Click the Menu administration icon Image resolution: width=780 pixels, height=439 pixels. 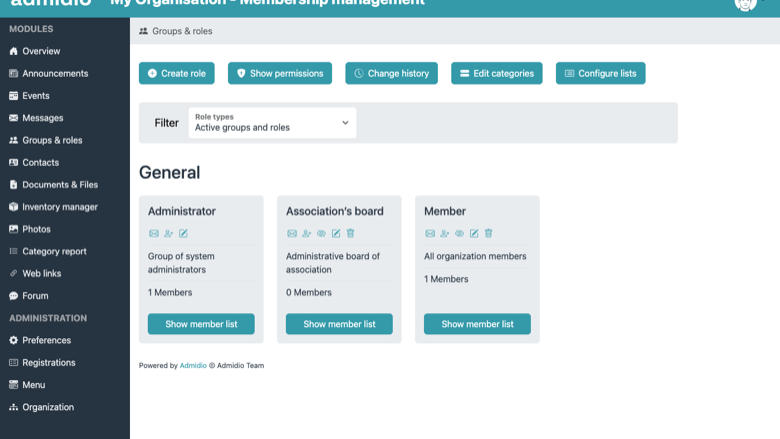click(13, 385)
